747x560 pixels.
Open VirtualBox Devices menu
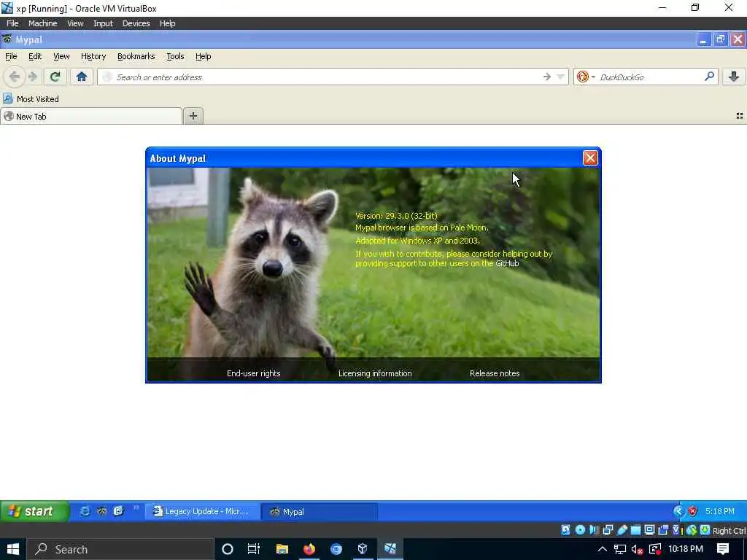click(136, 23)
